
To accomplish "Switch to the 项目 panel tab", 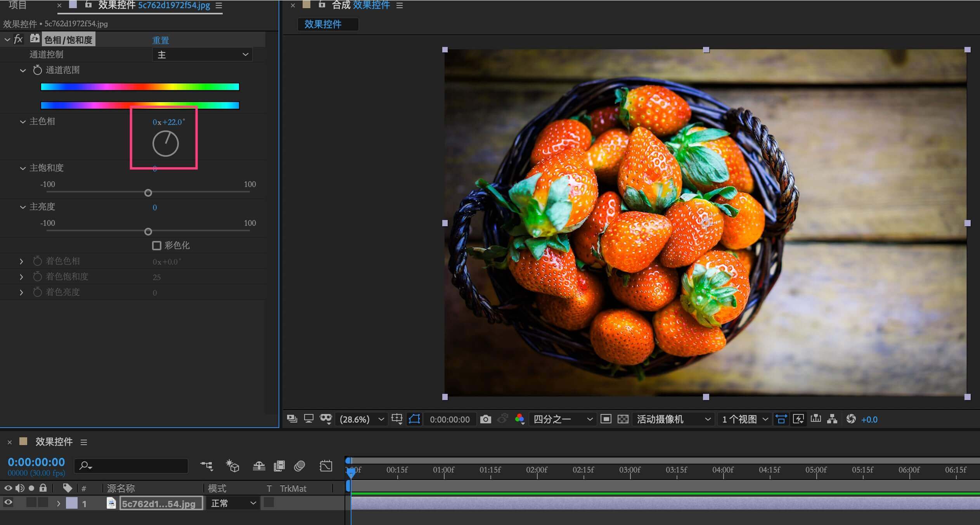I will click(x=17, y=5).
